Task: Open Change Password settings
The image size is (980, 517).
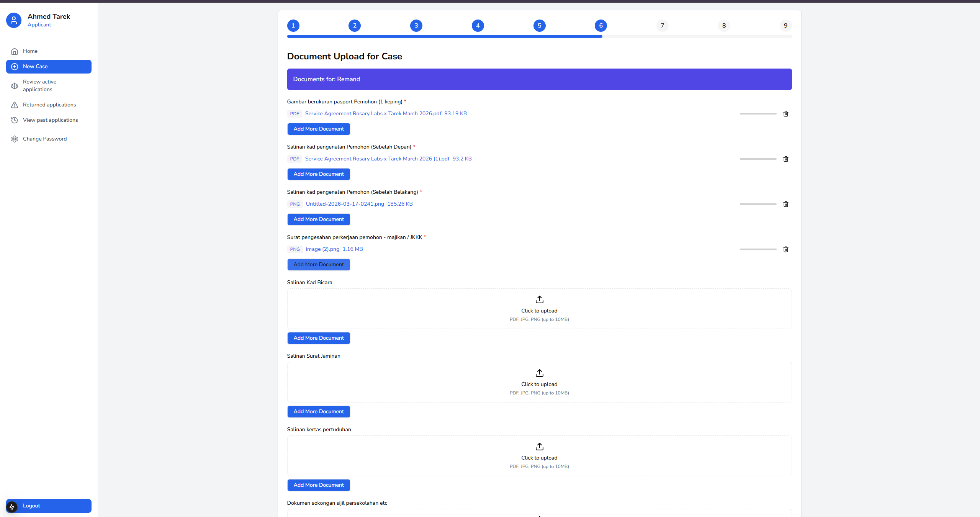Action: [x=44, y=139]
